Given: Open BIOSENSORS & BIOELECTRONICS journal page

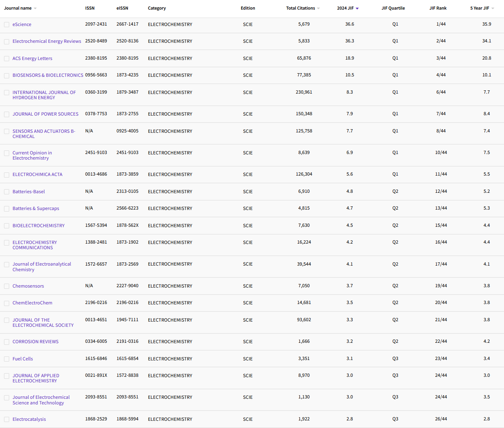Looking at the screenshot, I should click(48, 75).
